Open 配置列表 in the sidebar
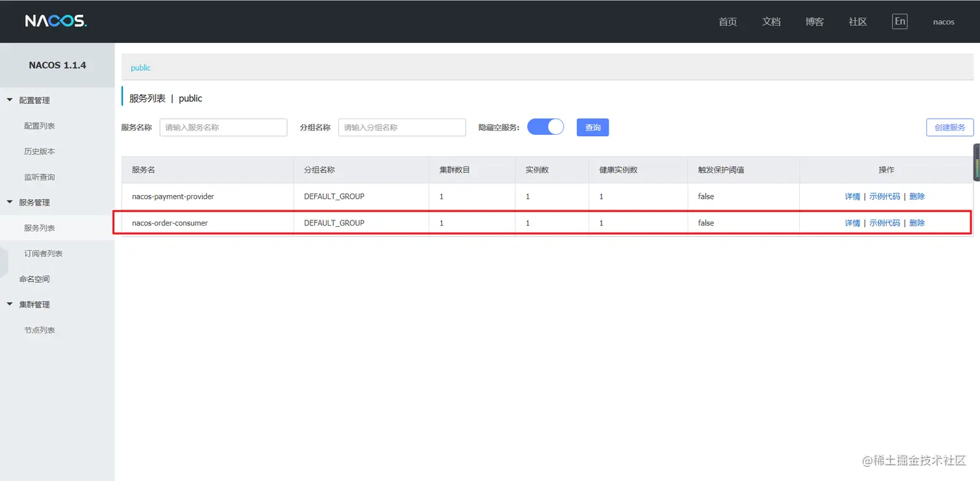Viewport: 980px width, 481px height. coord(40,126)
